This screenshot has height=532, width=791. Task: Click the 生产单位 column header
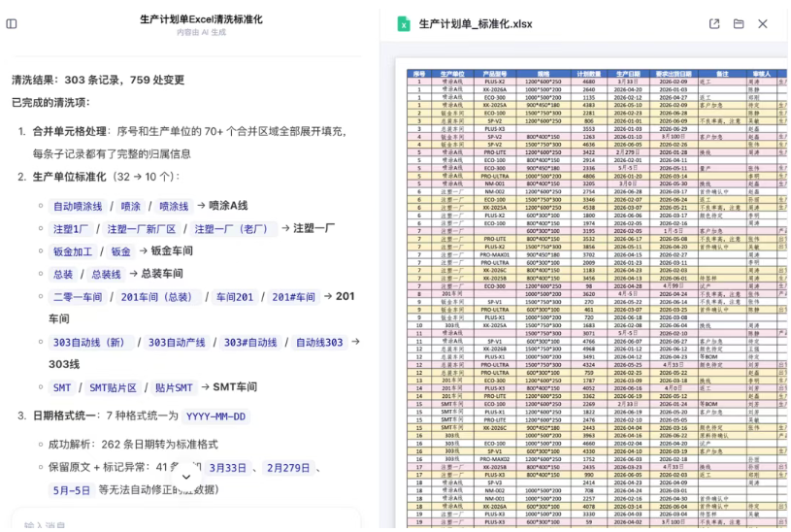452,74
